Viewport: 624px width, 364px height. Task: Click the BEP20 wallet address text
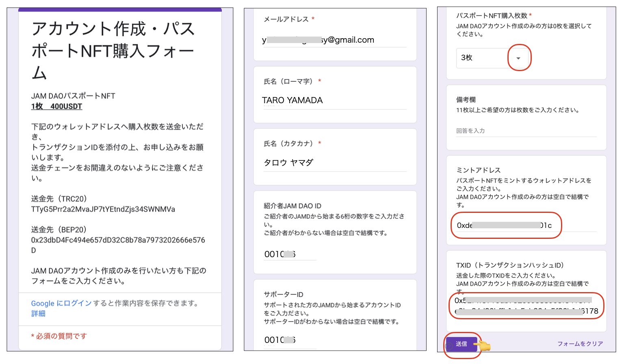pos(118,240)
